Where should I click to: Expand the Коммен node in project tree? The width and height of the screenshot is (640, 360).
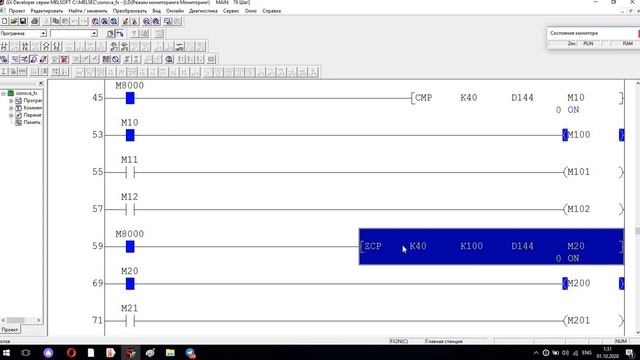click(11, 108)
